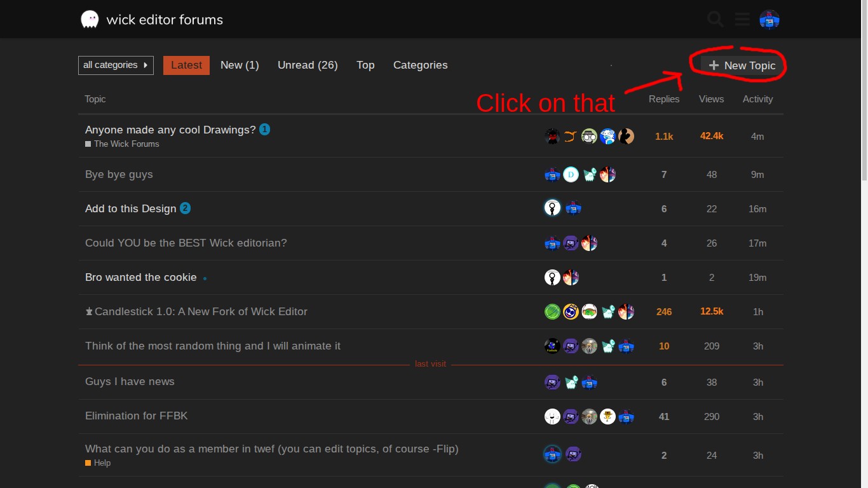The width and height of the screenshot is (868, 488).
Task: Expand the all categories dropdown
Action: coord(116,65)
